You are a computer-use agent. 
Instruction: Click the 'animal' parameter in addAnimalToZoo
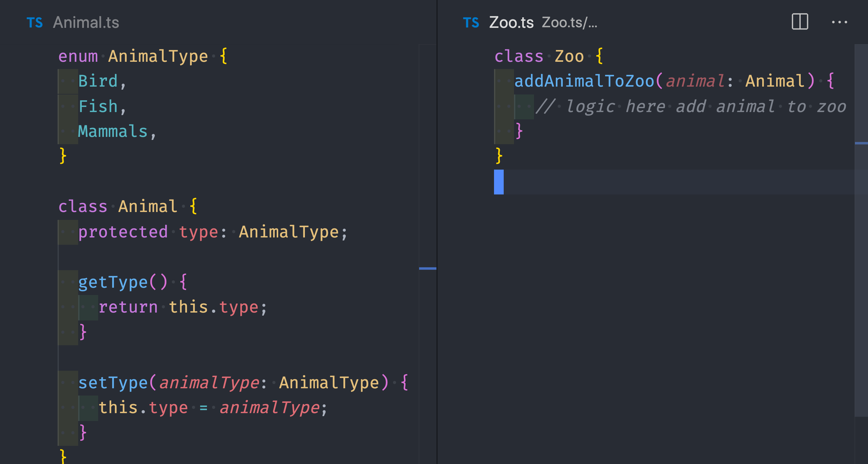[x=695, y=81]
